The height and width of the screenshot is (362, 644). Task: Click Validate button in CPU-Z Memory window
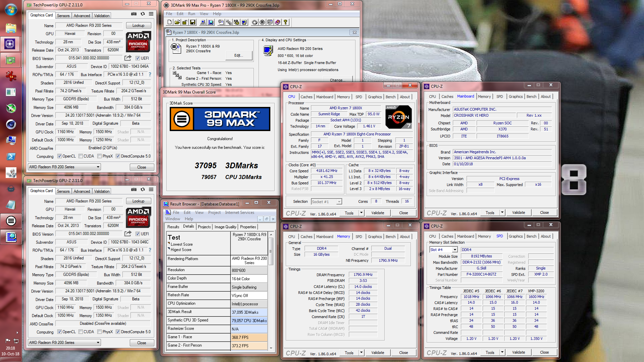(x=378, y=353)
